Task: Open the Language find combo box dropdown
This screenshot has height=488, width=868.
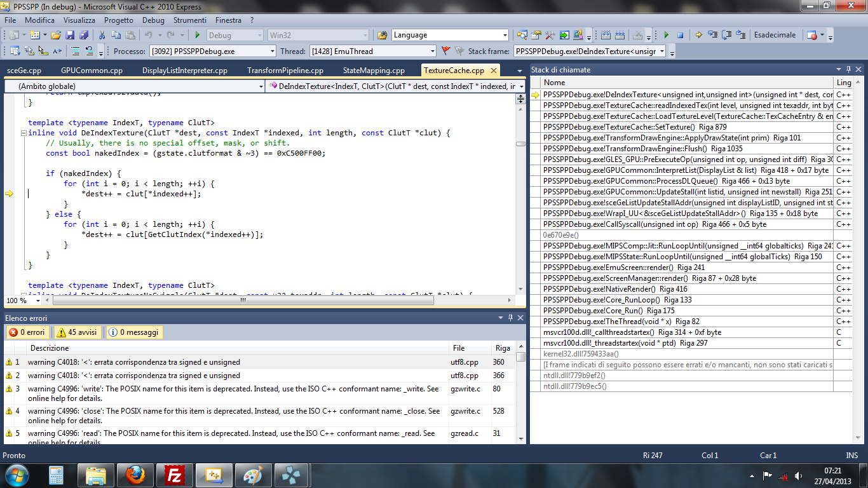Action: [505, 35]
